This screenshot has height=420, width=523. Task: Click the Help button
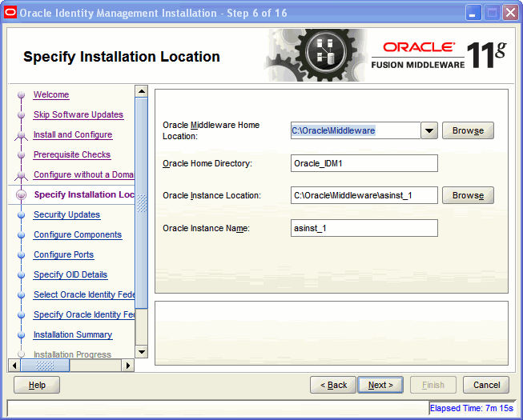click(37, 385)
